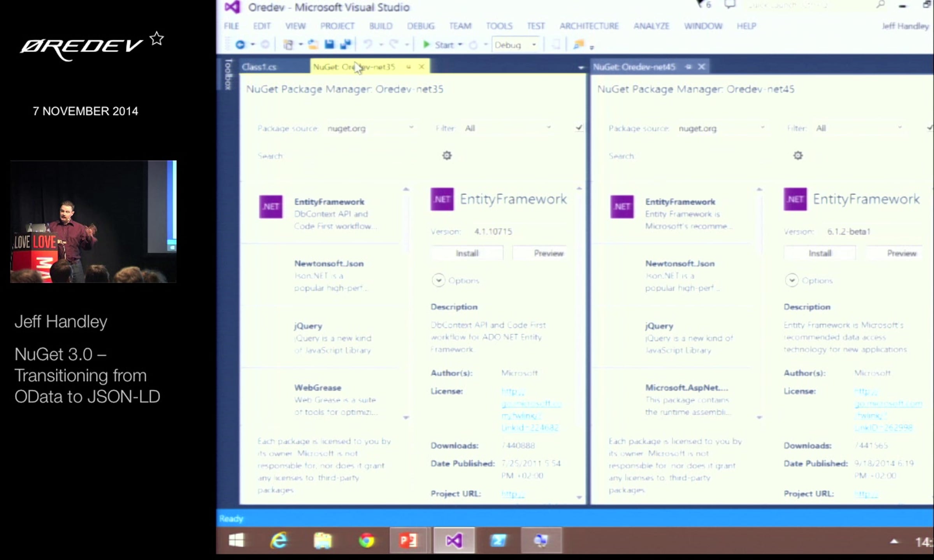Click the Undo toolbar icon
Screen dimensions: 934x560
(x=368, y=45)
